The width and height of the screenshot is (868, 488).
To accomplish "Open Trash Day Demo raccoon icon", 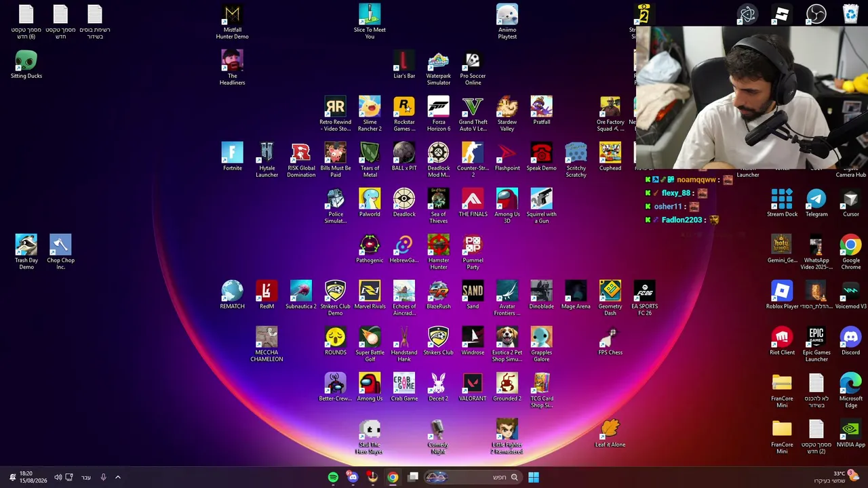I will click(26, 252).
